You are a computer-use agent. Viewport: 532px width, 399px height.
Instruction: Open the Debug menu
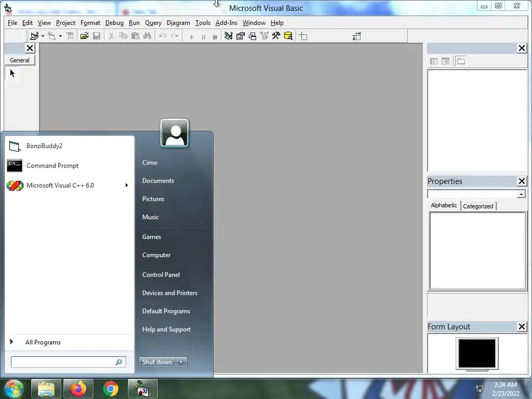(x=114, y=23)
